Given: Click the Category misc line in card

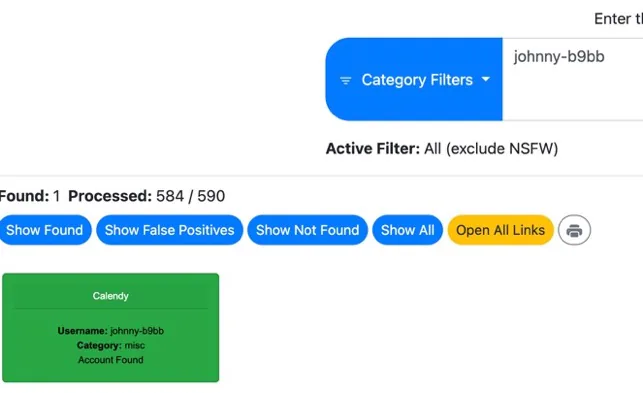Looking at the screenshot, I should pos(111,345).
